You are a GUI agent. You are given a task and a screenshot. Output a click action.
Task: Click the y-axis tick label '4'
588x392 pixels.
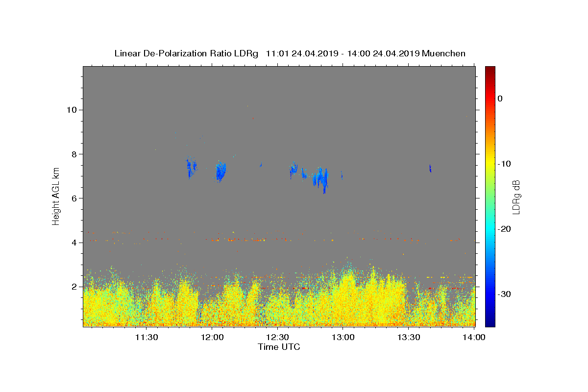pos(75,242)
